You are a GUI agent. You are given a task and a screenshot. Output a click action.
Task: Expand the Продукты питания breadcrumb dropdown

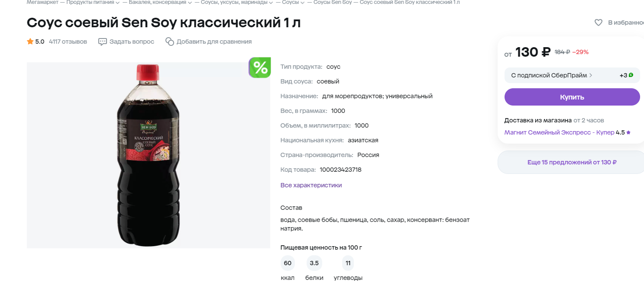click(x=117, y=3)
